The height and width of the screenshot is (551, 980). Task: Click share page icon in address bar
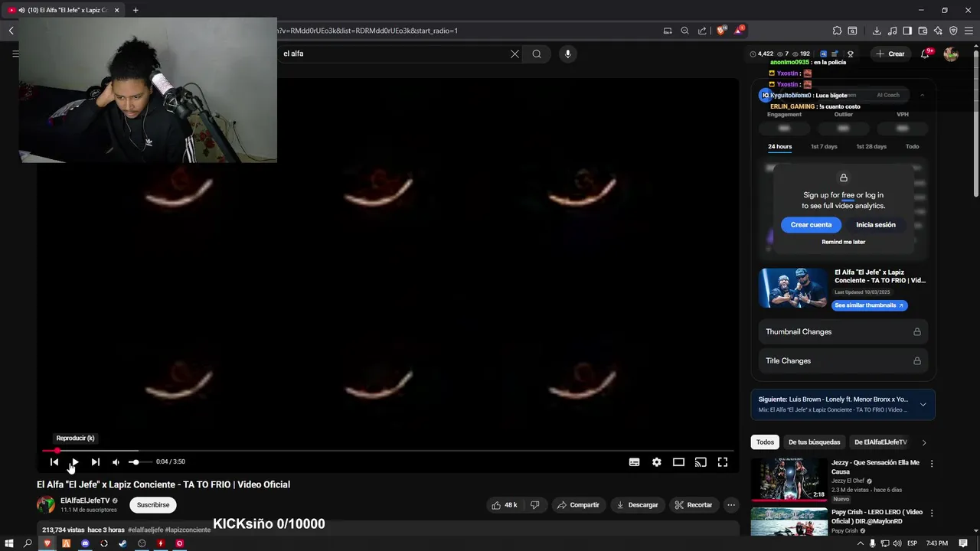coord(702,31)
